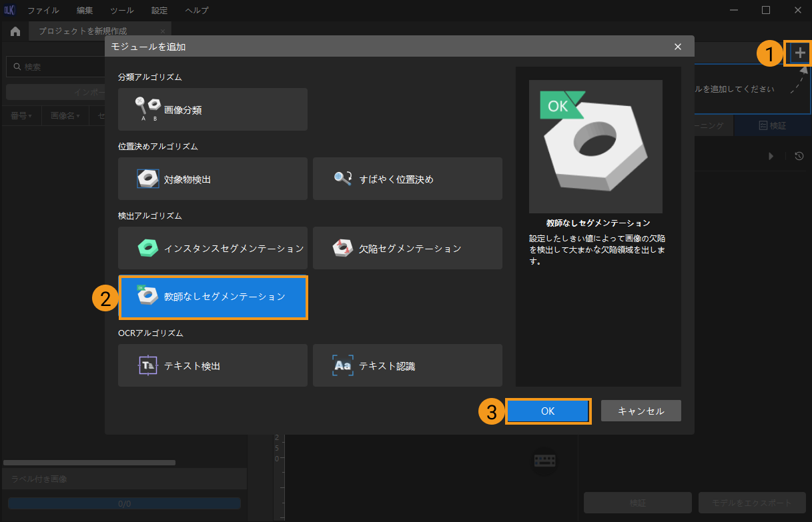812x522 pixels.
Task: Maximize the application window
Action: coord(766,10)
